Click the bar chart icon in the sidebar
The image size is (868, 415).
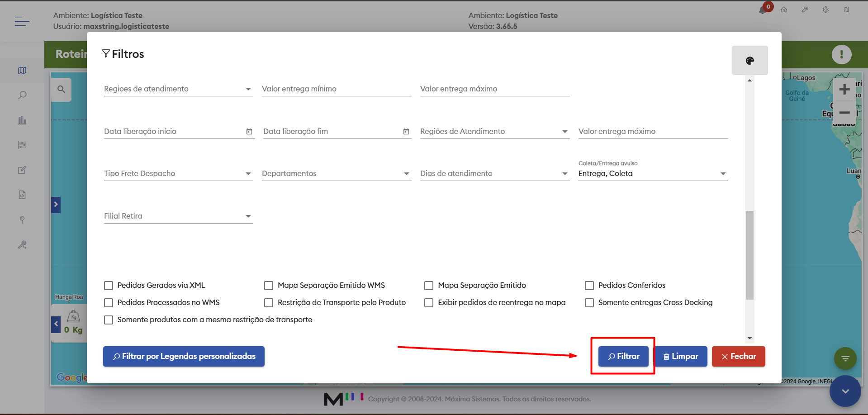(22, 120)
